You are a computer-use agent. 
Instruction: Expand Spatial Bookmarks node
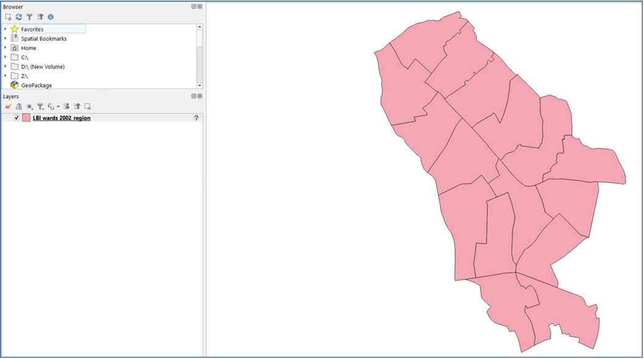[x=5, y=38]
